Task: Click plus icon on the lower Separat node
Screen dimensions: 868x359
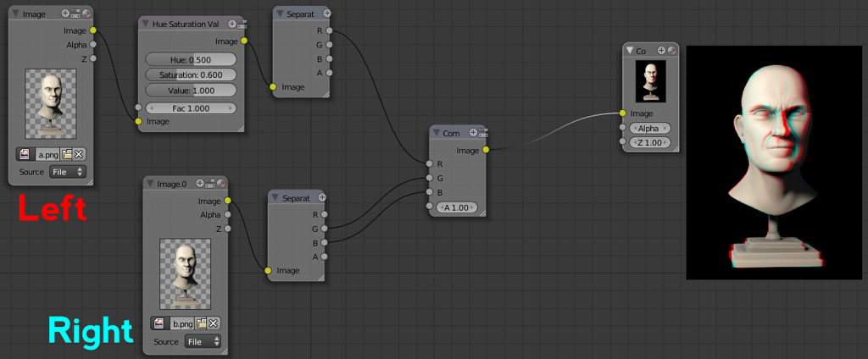Action: click(x=321, y=197)
